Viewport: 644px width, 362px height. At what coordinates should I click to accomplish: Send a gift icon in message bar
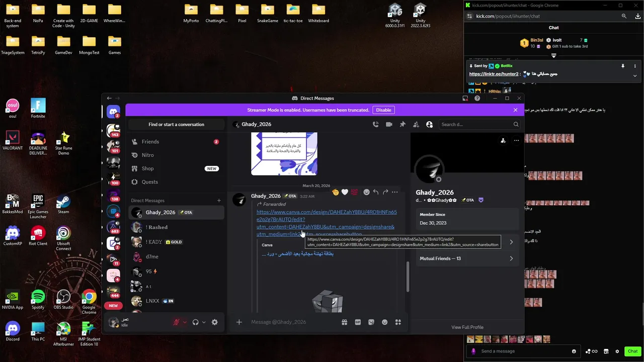[344, 322]
